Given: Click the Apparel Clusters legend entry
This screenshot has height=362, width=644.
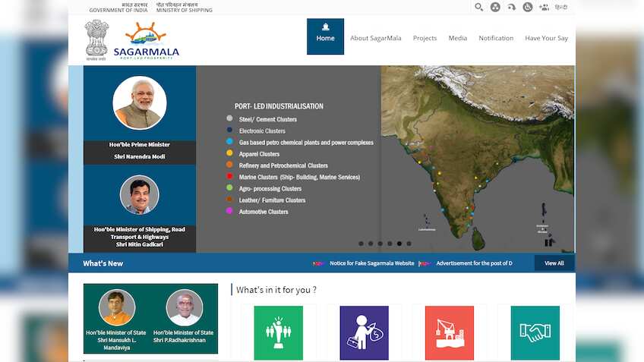Looking at the screenshot, I should pos(259,154).
